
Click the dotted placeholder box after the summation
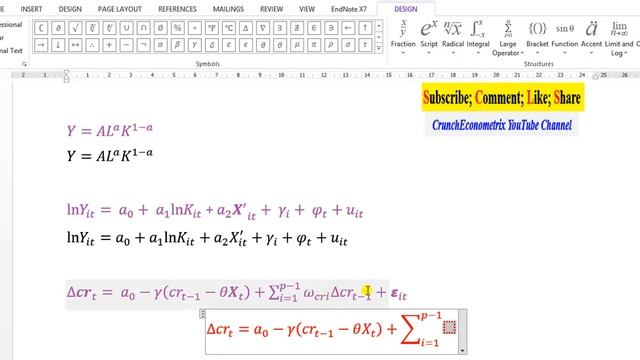(449, 327)
